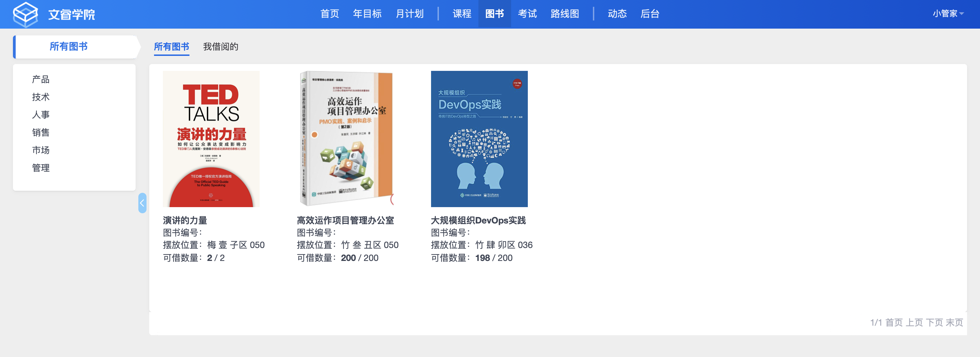Go to previous page with 上页

(x=914, y=322)
